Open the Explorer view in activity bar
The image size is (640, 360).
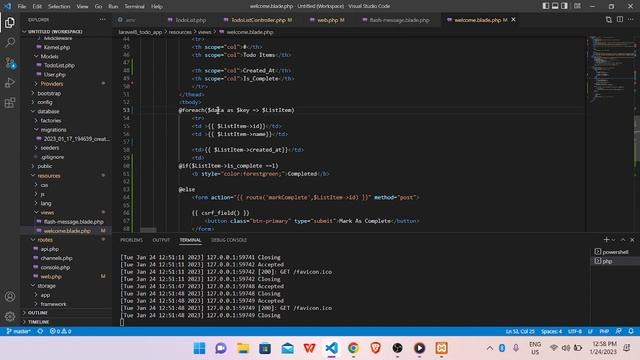(x=10, y=22)
